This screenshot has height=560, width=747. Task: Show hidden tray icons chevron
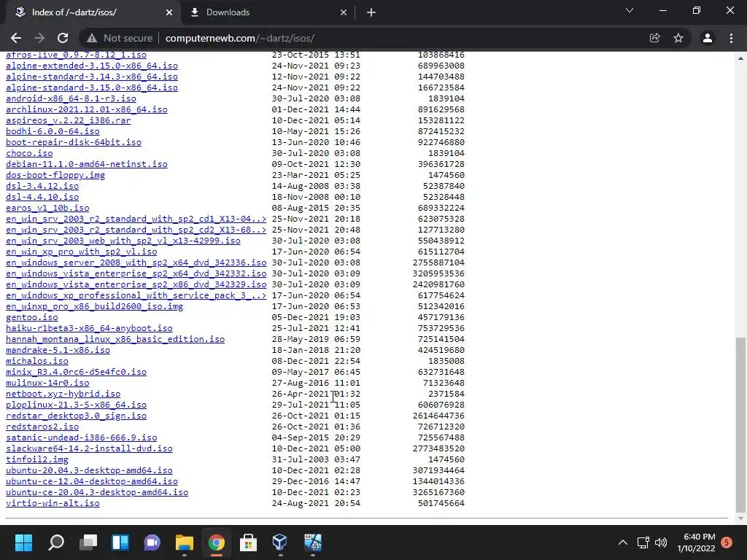coord(623,542)
